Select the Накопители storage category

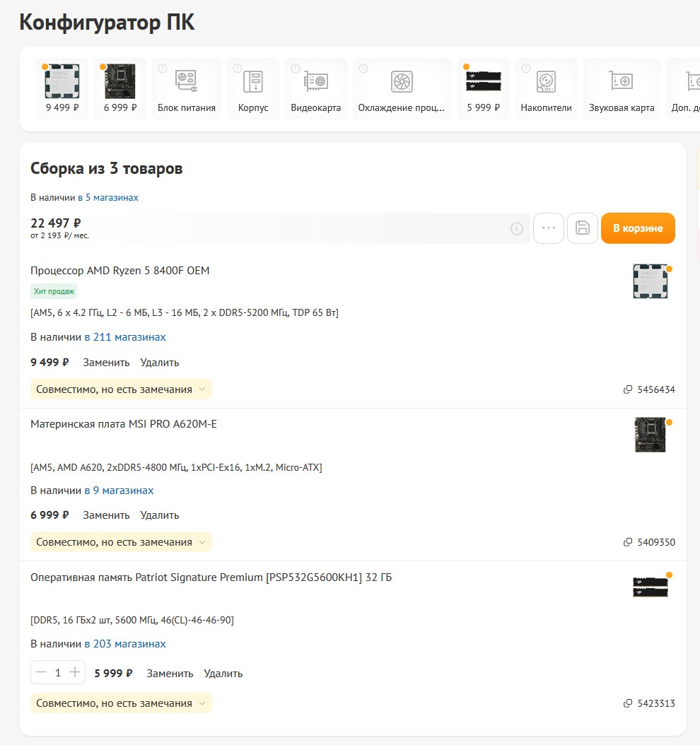click(x=546, y=89)
